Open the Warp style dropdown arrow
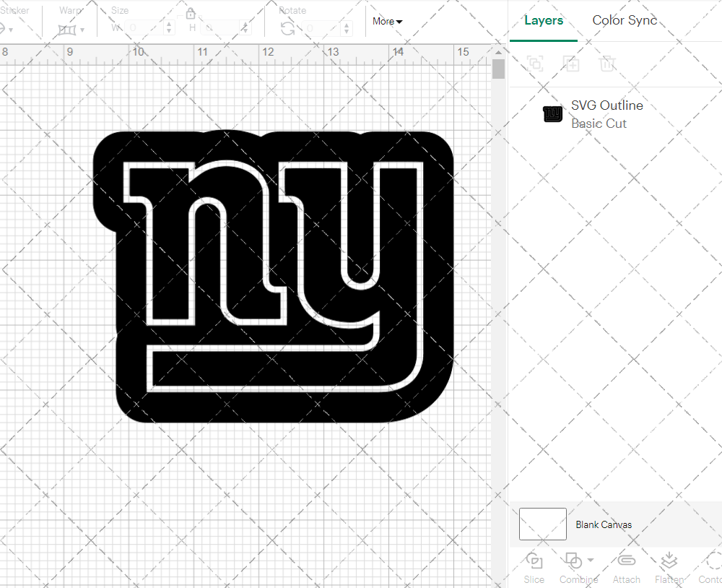Image resolution: width=722 pixels, height=588 pixels. point(82,31)
